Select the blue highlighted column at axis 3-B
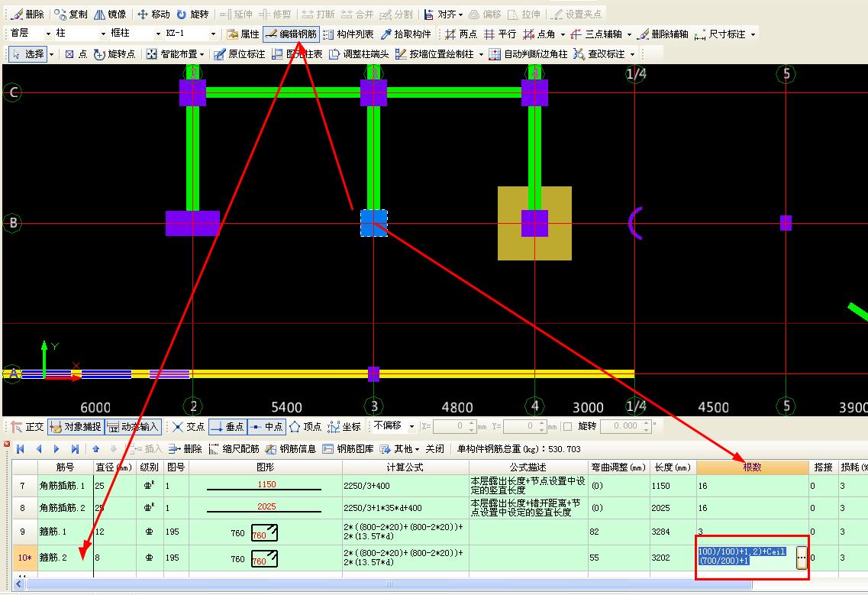The image size is (868, 595). pyautogui.click(x=373, y=223)
